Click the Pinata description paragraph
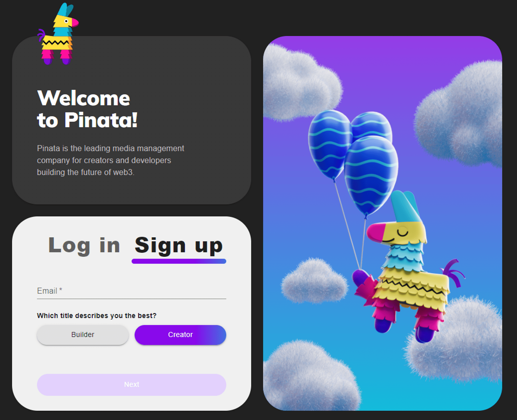Image resolution: width=517 pixels, height=420 pixels. pos(110,160)
